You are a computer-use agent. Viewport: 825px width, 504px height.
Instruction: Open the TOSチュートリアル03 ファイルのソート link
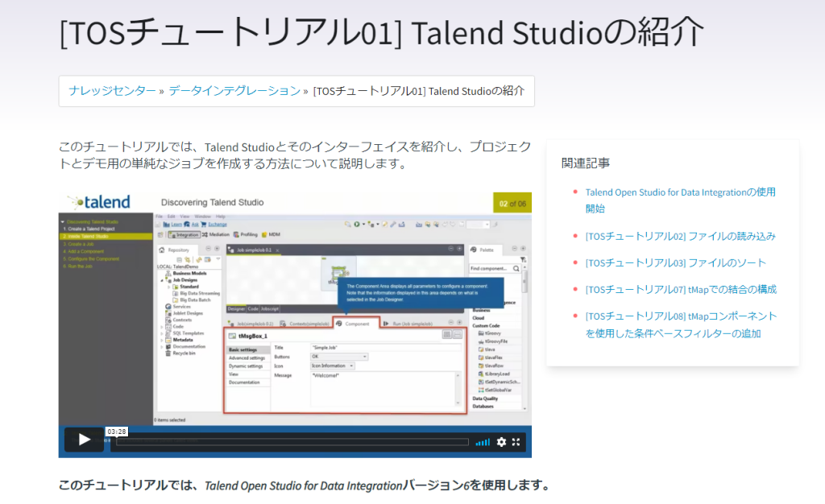pos(676,262)
